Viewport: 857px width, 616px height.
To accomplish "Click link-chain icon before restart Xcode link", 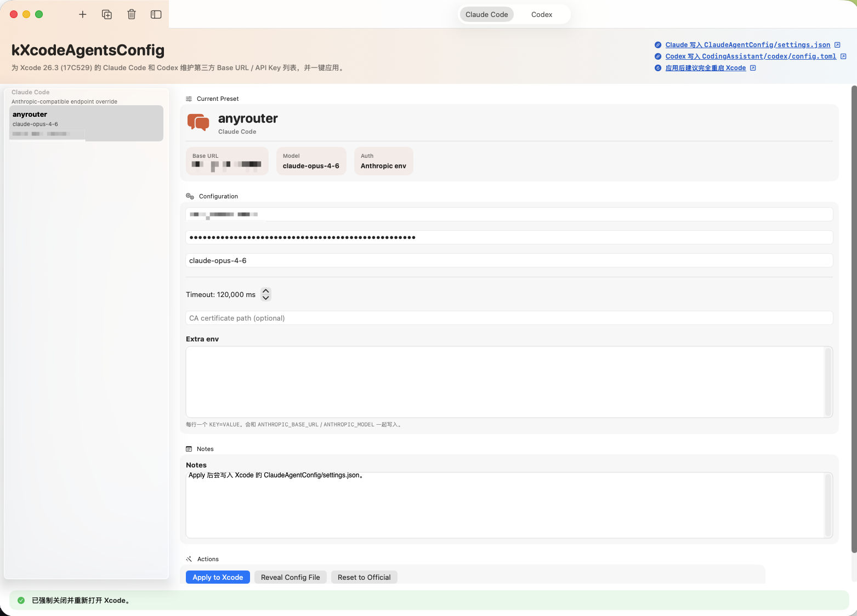I will coord(658,68).
